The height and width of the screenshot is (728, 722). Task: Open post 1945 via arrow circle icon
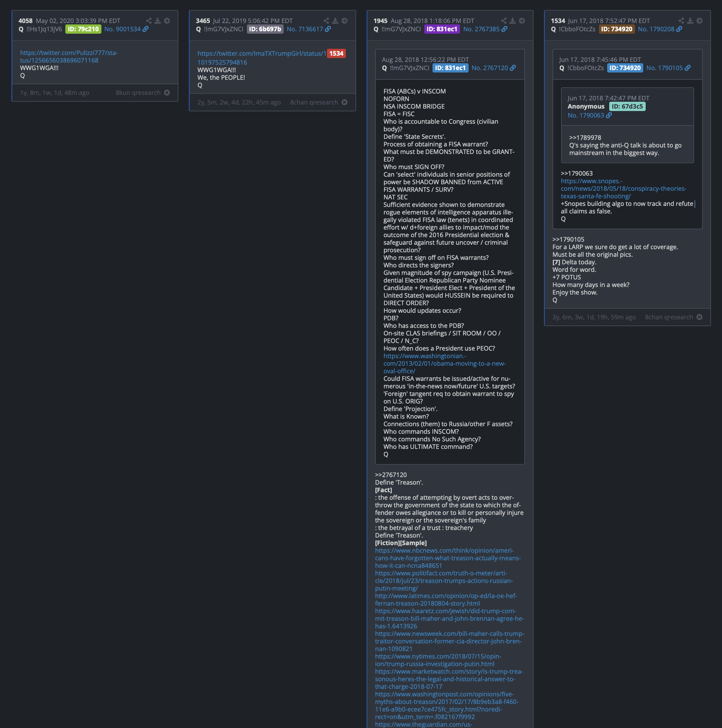522,21
